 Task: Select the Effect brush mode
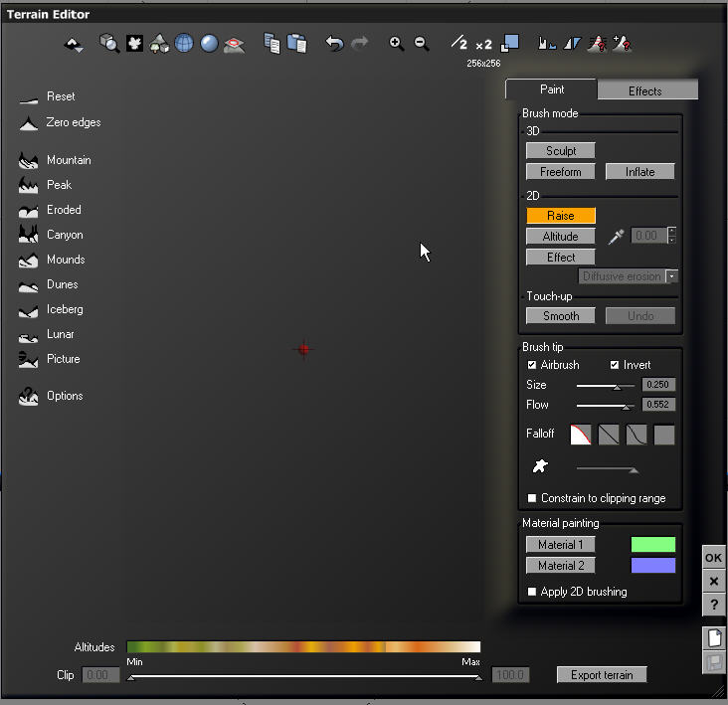point(560,258)
